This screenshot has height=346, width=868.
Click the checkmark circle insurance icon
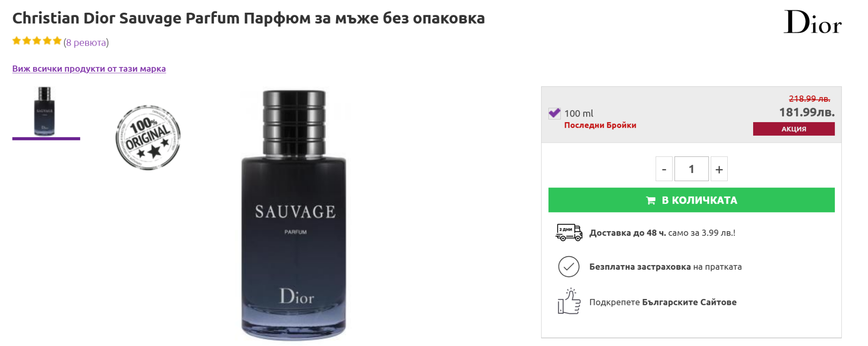[x=569, y=267]
